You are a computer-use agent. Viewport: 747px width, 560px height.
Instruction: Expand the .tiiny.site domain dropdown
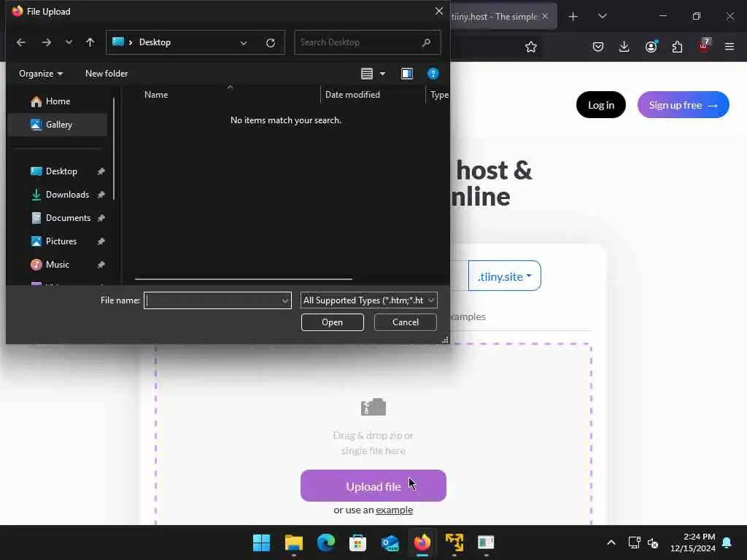pos(505,276)
